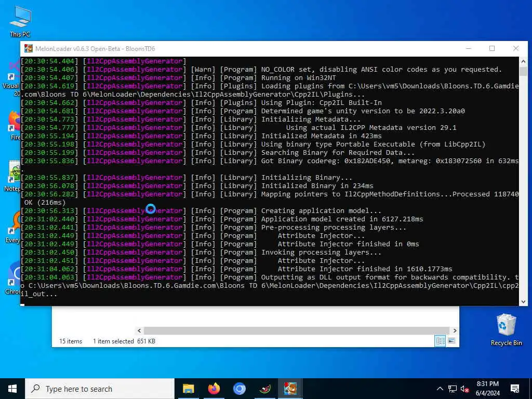Switch Explorer to details view icon
Viewport: 532px width, 399px height.
click(x=441, y=341)
